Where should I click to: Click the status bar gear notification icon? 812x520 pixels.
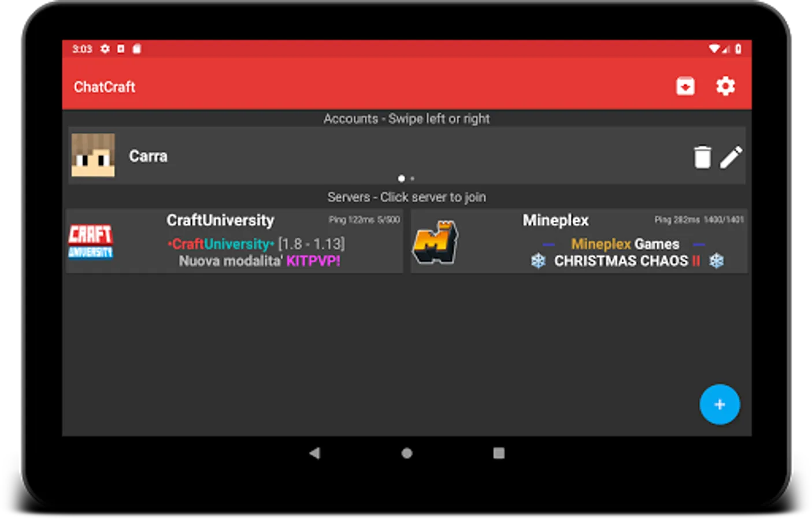tap(105, 49)
